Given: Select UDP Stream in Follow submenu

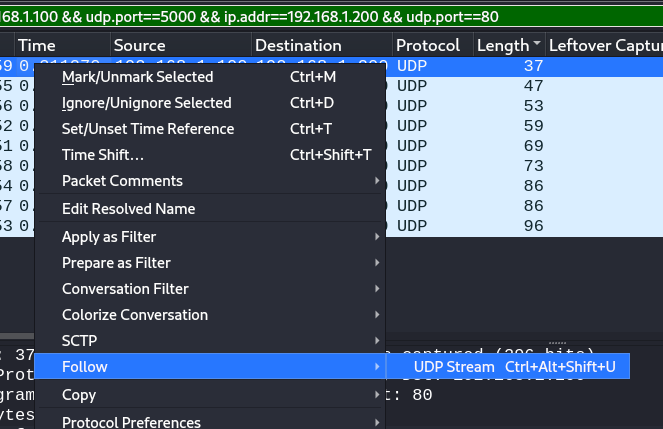Looking at the screenshot, I should pyautogui.click(x=453, y=367).
